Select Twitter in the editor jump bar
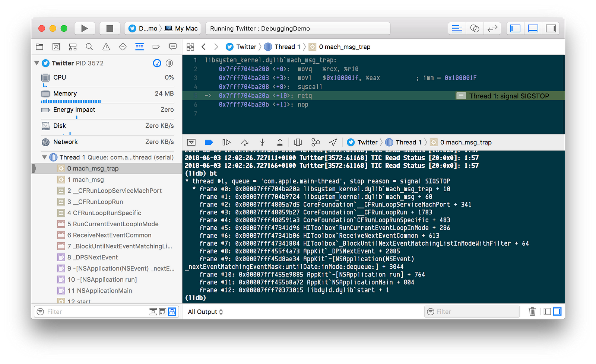 pyautogui.click(x=241, y=47)
